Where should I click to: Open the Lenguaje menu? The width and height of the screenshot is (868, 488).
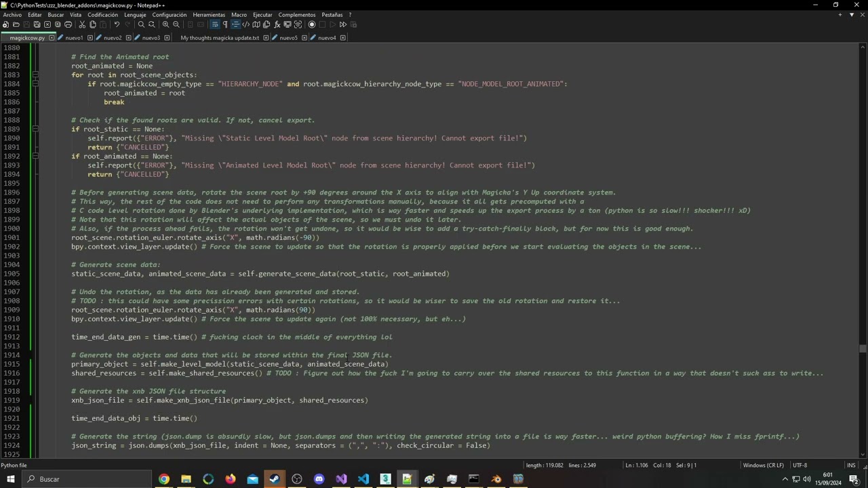coord(135,14)
